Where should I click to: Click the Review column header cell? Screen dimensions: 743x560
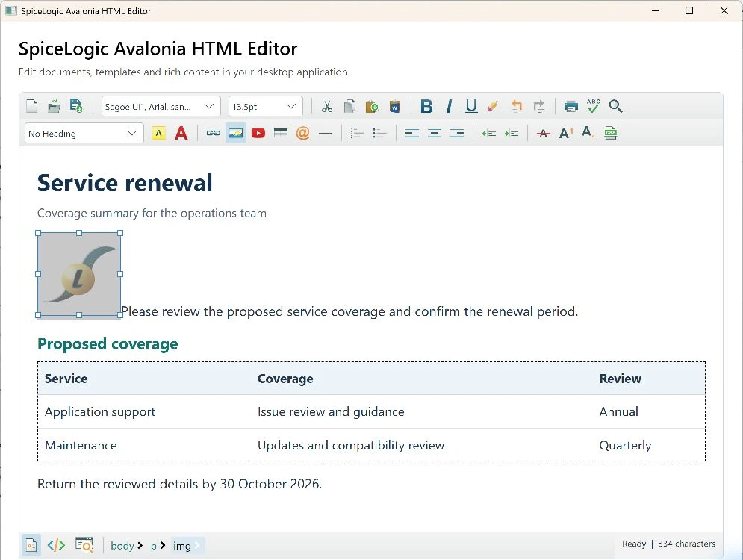pos(649,379)
